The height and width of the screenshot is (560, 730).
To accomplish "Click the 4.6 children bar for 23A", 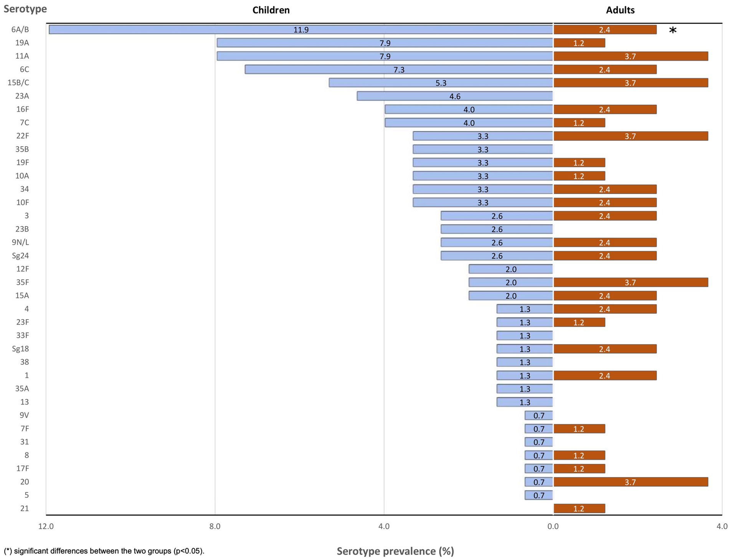I will click(x=455, y=96).
